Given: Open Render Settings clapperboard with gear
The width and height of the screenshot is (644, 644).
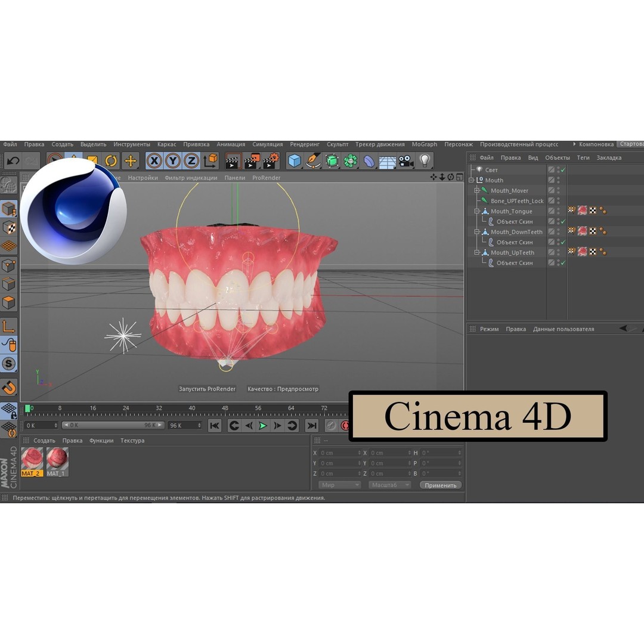Looking at the screenshot, I should pyautogui.click(x=271, y=161).
